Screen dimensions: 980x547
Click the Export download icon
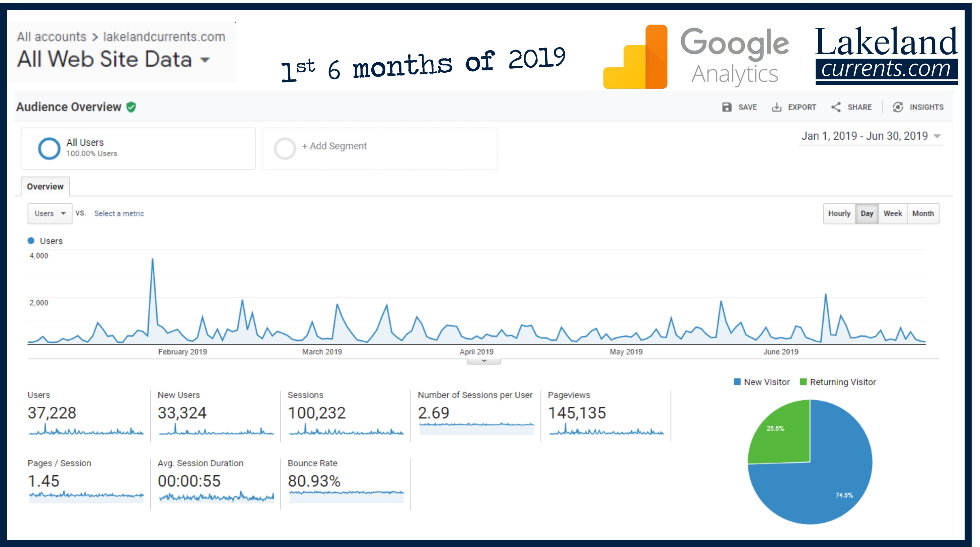click(776, 107)
